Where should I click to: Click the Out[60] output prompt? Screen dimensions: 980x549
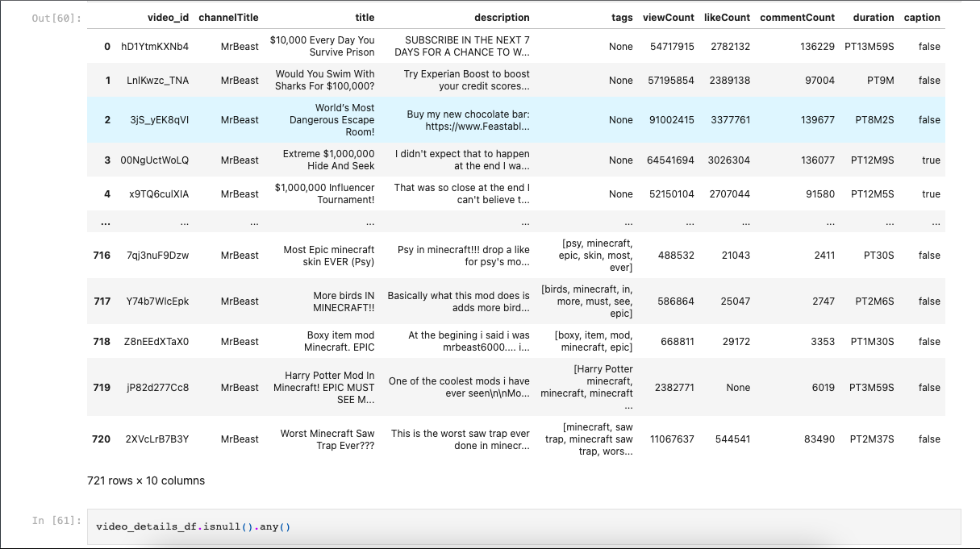coord(56,18)
